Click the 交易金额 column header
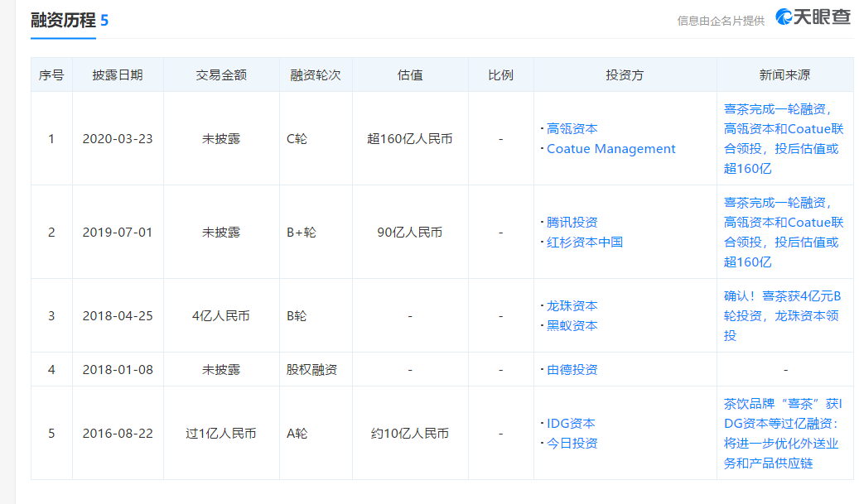This screenshot has width=859, height=504. (x=221, y=75)
